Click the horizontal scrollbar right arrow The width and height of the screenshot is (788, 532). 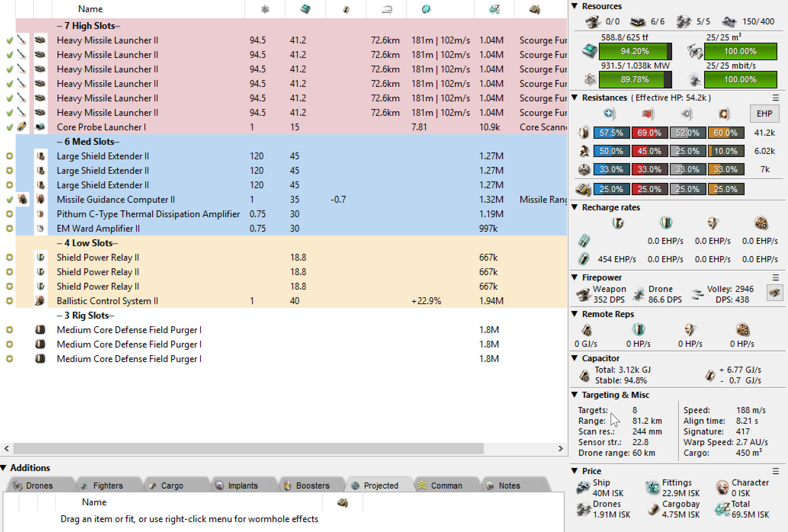[560, 449]
